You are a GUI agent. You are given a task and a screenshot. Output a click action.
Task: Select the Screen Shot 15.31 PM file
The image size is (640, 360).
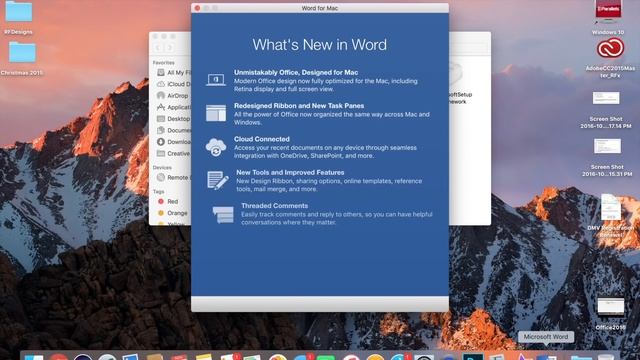pos(607,158)
